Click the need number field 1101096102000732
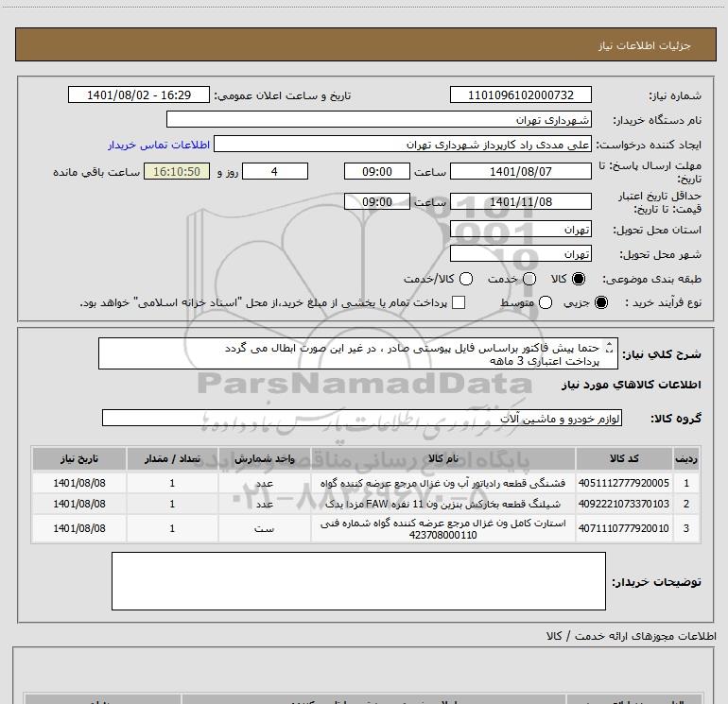Viewport: 728px width, 704px height. pos(520,94)
